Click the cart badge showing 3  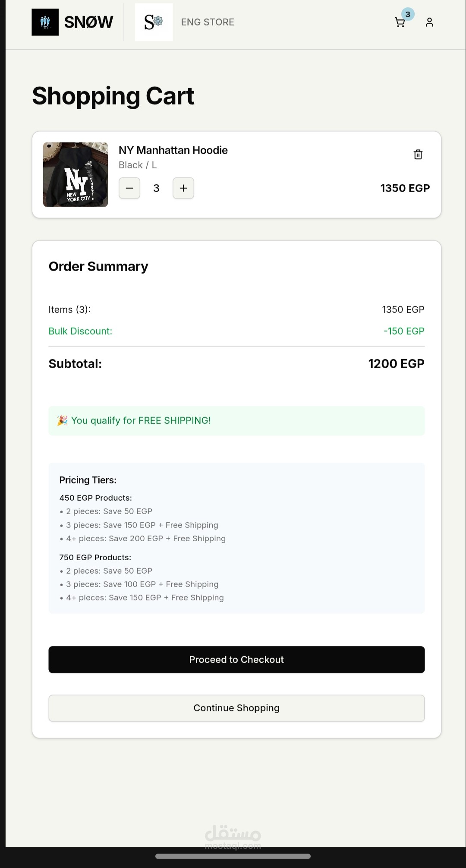click(408, 14)
